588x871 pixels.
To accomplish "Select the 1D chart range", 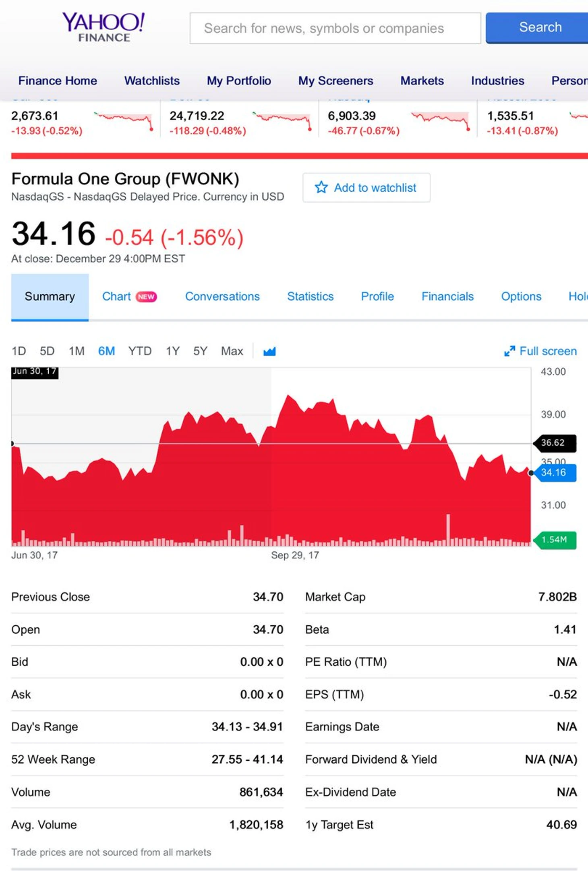I will [19, 351].
